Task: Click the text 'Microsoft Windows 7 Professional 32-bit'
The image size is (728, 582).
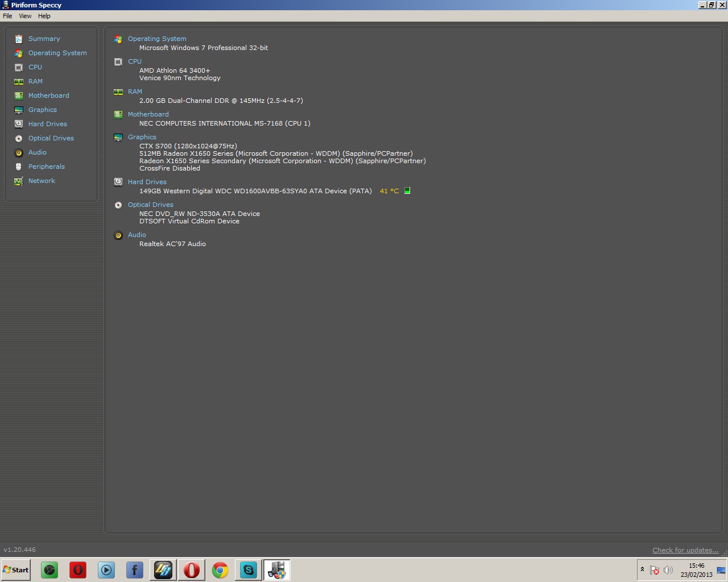Action: [204, 48]
